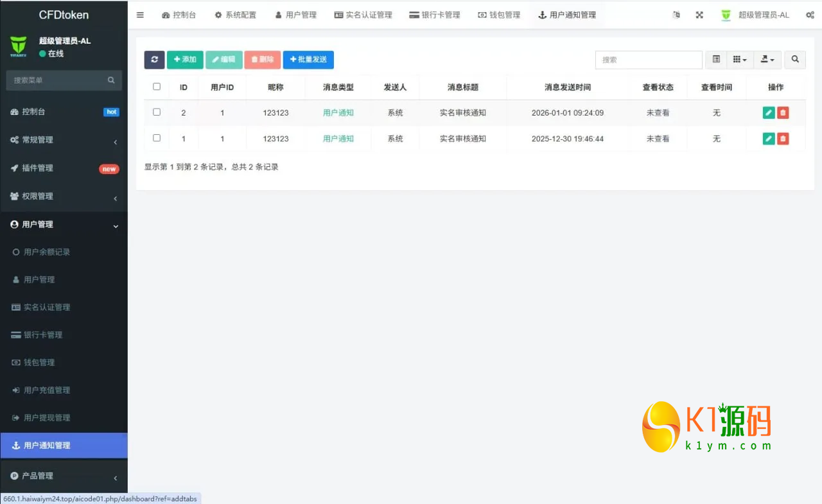Open the language switch icon in header
Screen dimensions: 822x504
[x=676, y=15]
